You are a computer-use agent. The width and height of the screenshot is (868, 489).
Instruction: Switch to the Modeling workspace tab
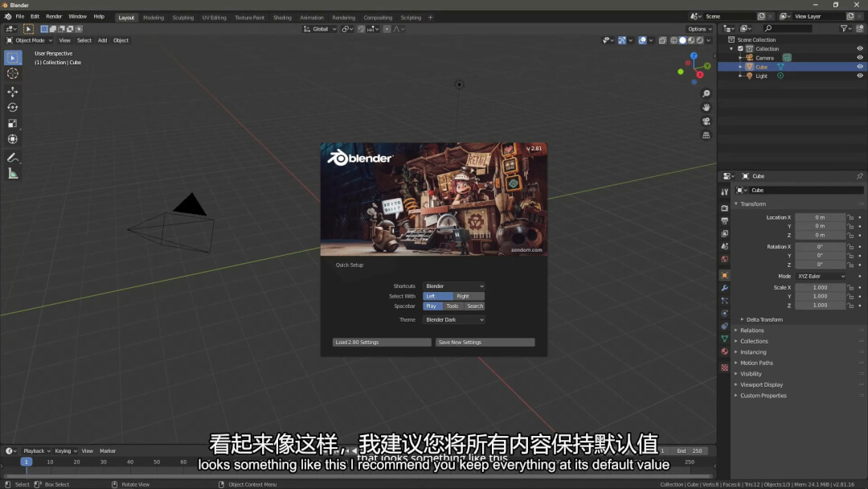154,18
